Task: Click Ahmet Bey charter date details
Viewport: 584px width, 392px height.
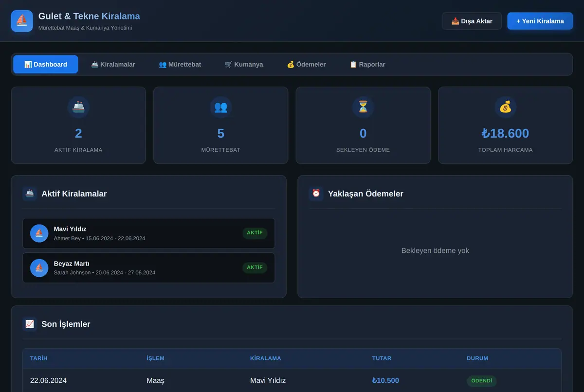Action: [99, 238]
